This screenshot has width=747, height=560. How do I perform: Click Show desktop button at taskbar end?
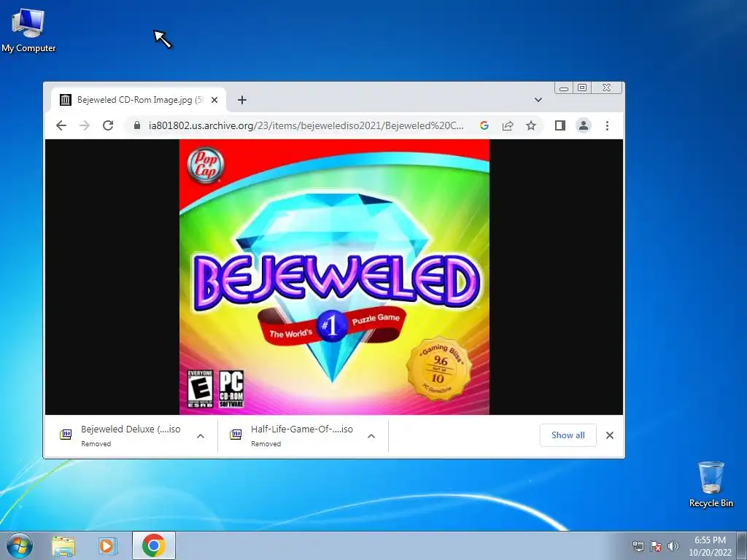click(742, 545)
